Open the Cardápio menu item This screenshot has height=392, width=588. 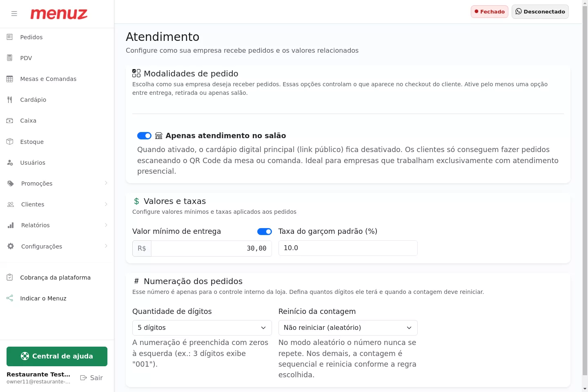tap(57, 100)
